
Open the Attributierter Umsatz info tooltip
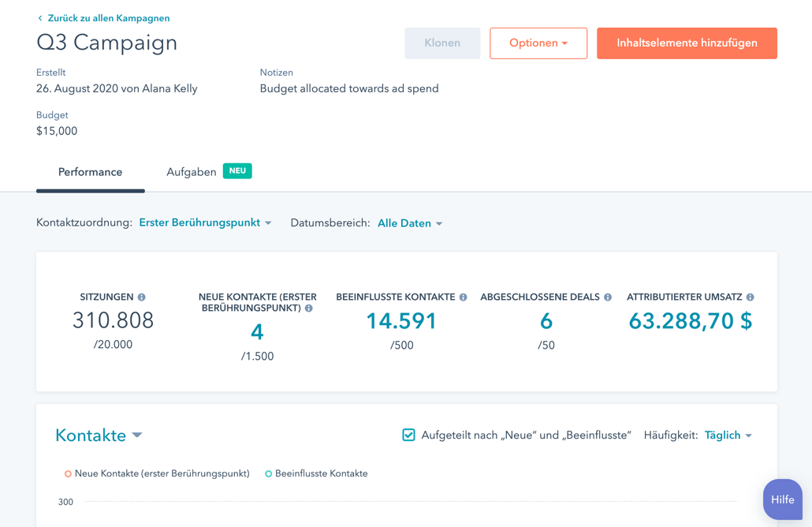click(749, 297)
